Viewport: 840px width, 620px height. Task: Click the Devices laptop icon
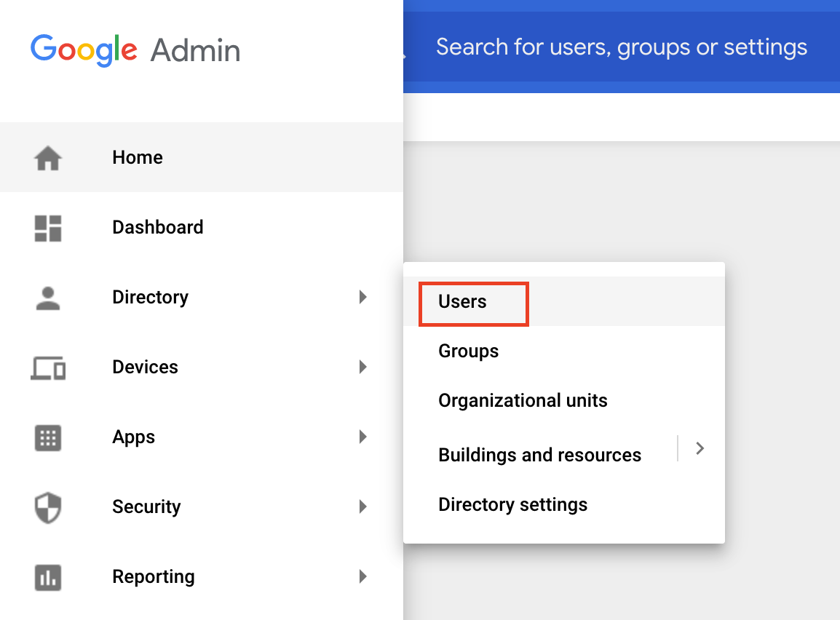(x=48, y=367)
